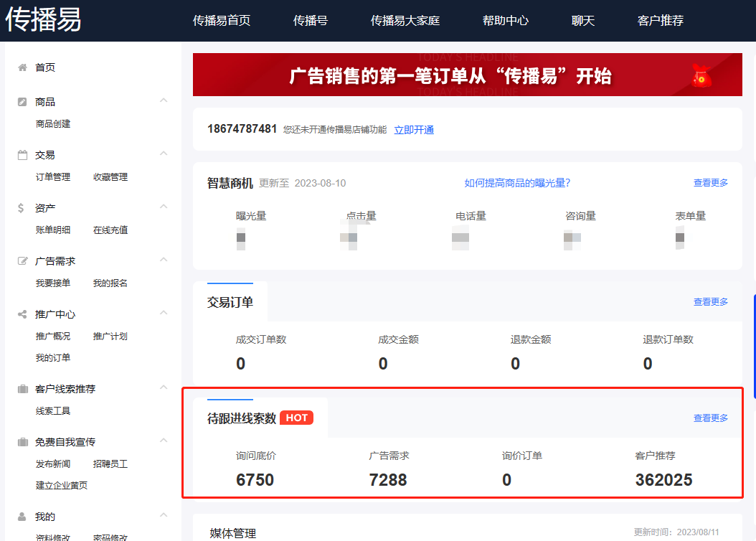Collapse the 免费自我宣传 section
Viewport: 756px width, 541px height.
164,441
